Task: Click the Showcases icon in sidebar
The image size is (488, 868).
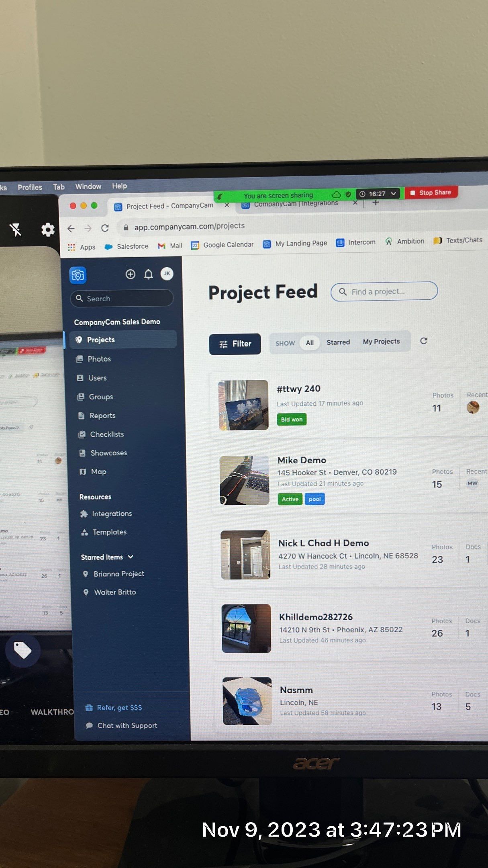Action: point(82,453)
